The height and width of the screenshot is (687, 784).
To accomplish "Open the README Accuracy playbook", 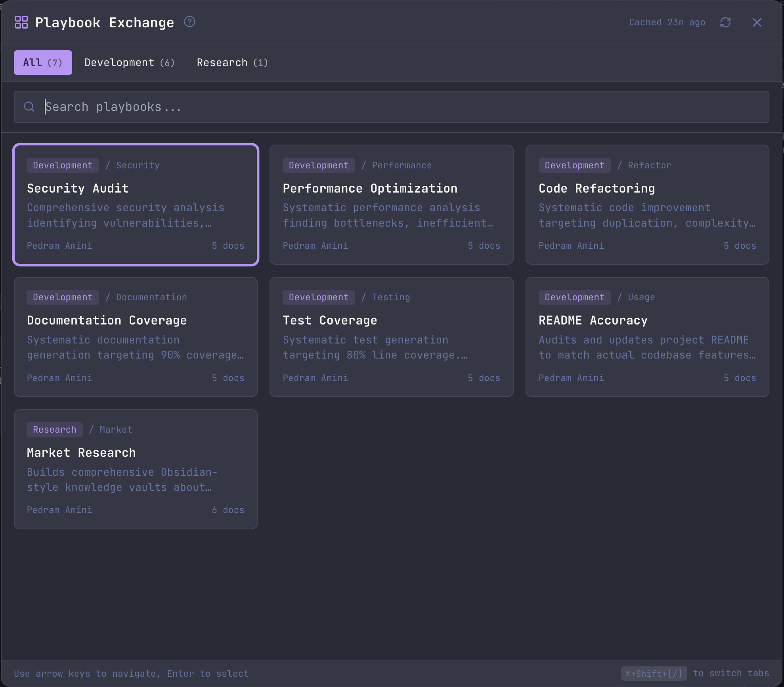I will point(647,337).
